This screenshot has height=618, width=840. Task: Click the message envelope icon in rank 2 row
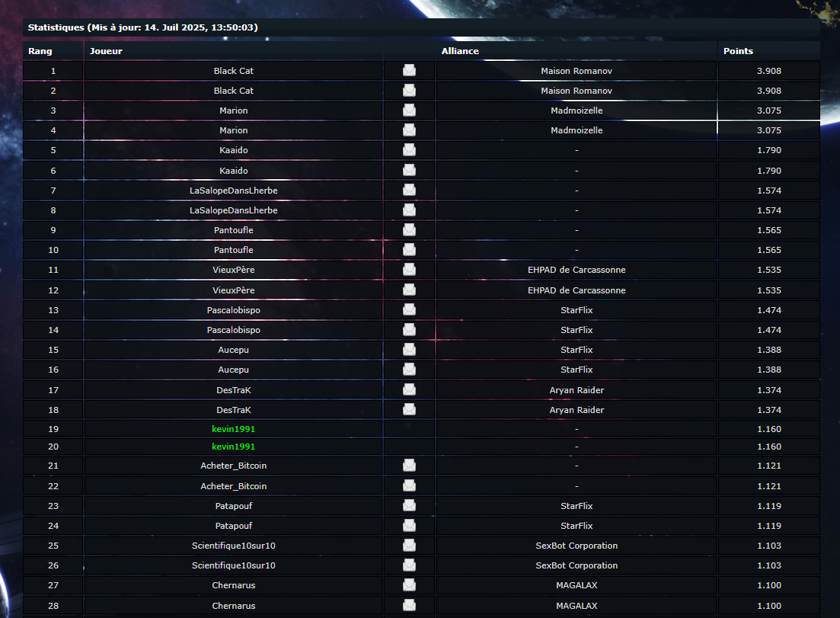(409, 91)
